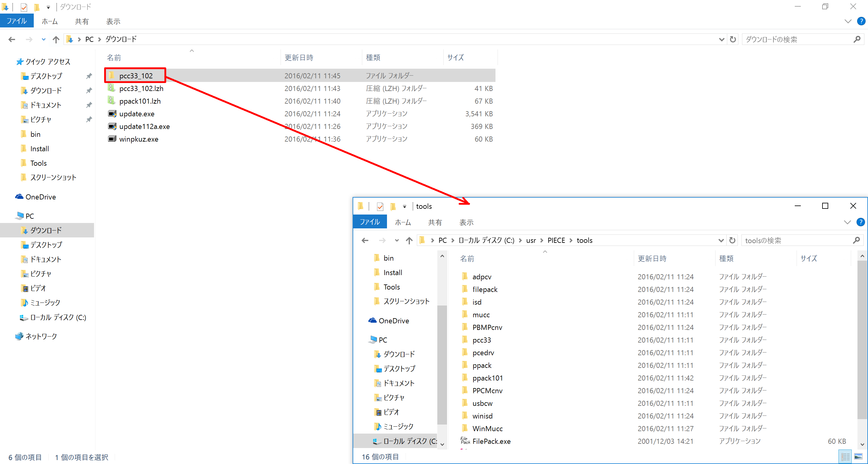Click forward arrow in ダウンロード window
This screenshot has width=868, height=464.
pos(29,39)
